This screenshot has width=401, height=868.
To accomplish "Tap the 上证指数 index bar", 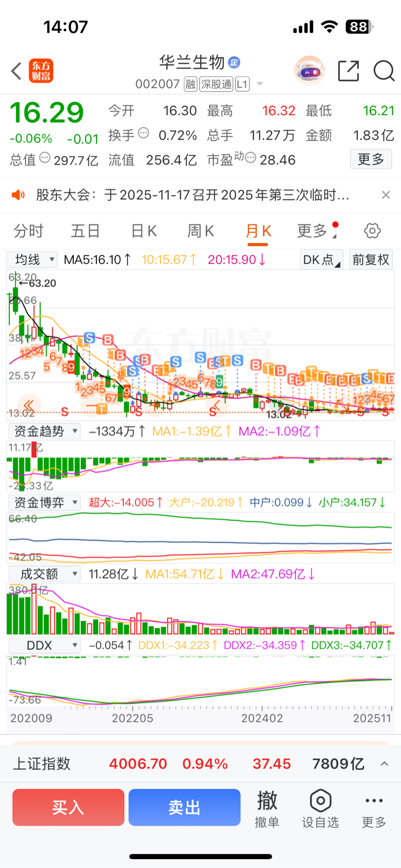I will click(x=200, y=764).
